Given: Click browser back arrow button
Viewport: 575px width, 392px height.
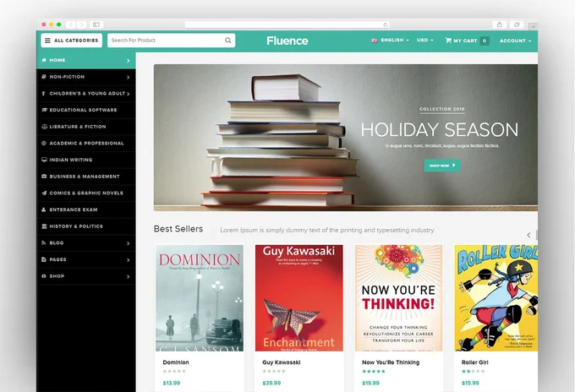Looking at the screenshot, I should (x=71, y=24).
